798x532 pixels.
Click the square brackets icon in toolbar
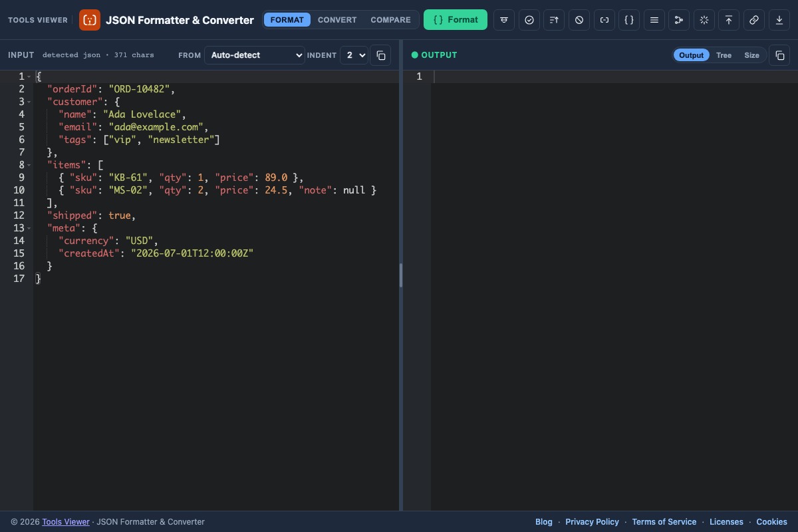coord(604,20)
